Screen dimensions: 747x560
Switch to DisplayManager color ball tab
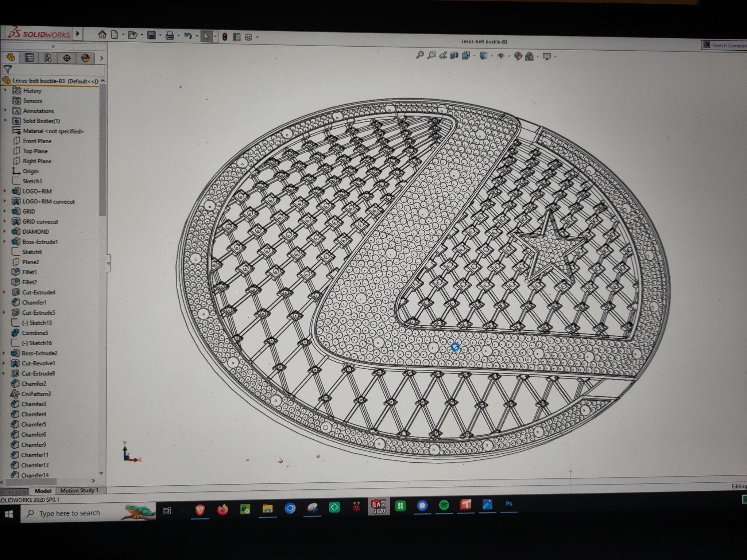85,58
